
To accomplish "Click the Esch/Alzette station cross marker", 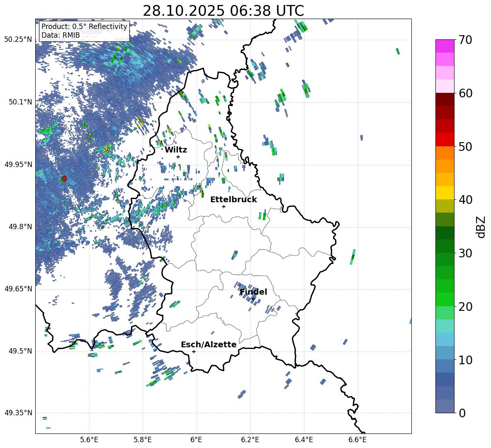I will 194,351.
